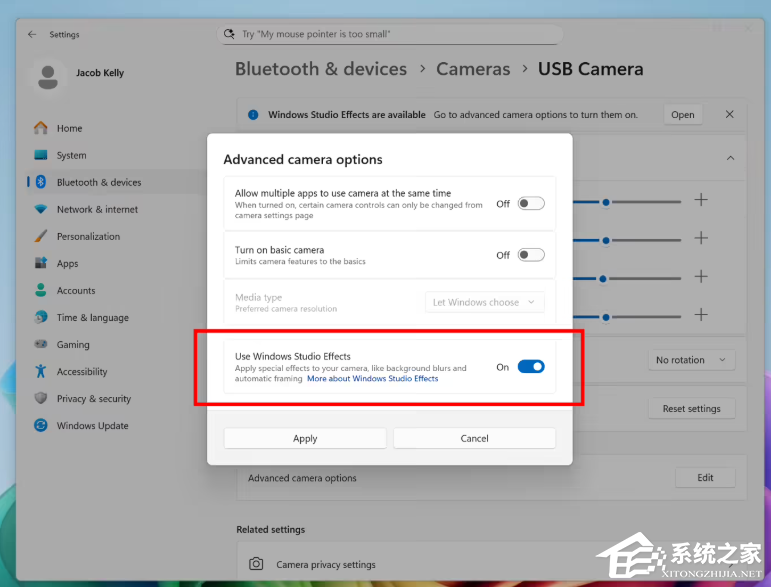
Task: Click the third camera slider handle
Action: (602, 279)
